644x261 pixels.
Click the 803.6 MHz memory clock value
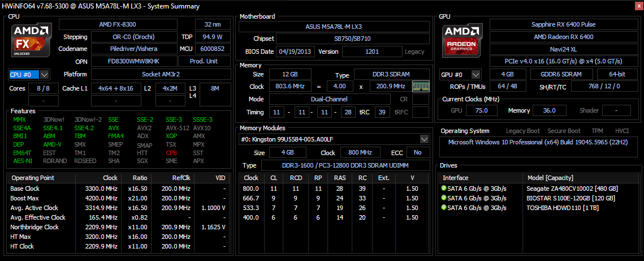click(290, 87)
